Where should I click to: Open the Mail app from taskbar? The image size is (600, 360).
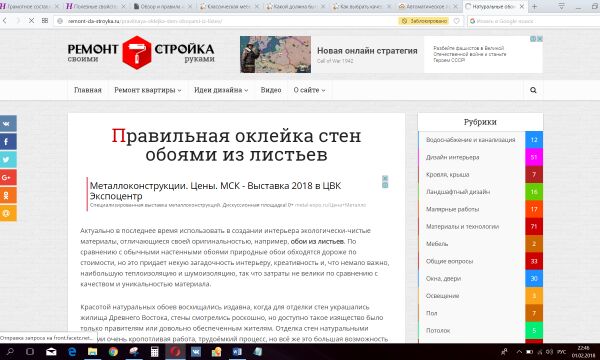tap(51, 351)
